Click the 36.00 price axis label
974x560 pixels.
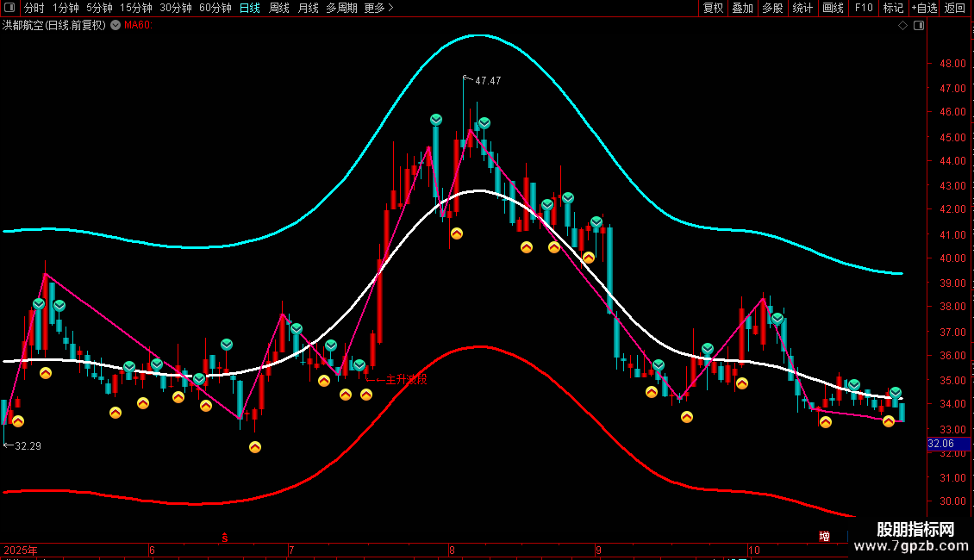[x=952, y=356]
